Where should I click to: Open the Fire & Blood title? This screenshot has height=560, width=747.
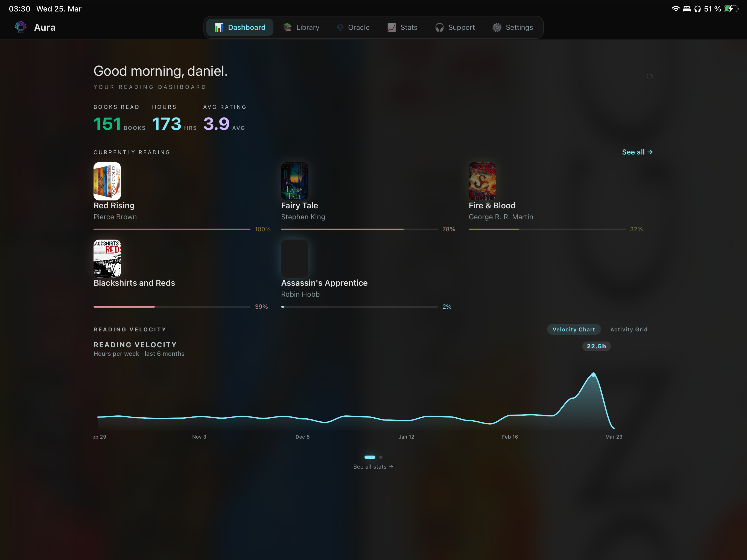click(x=492, y=205)
